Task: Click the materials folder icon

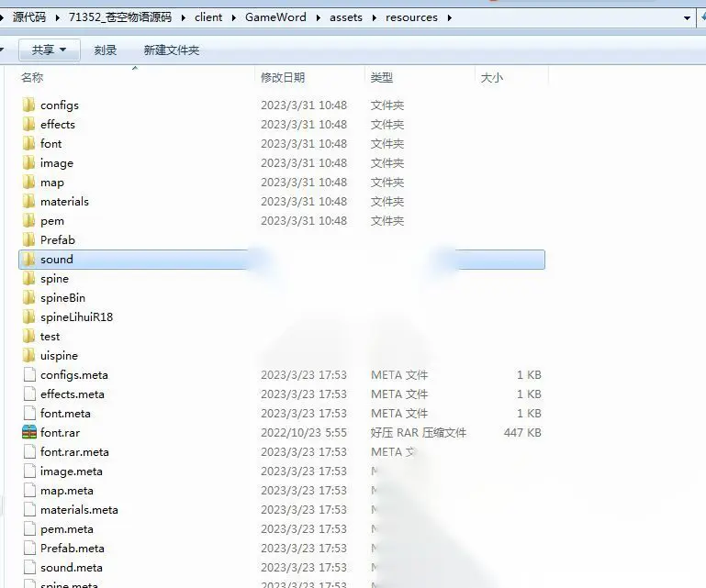Action: point(28,201)
